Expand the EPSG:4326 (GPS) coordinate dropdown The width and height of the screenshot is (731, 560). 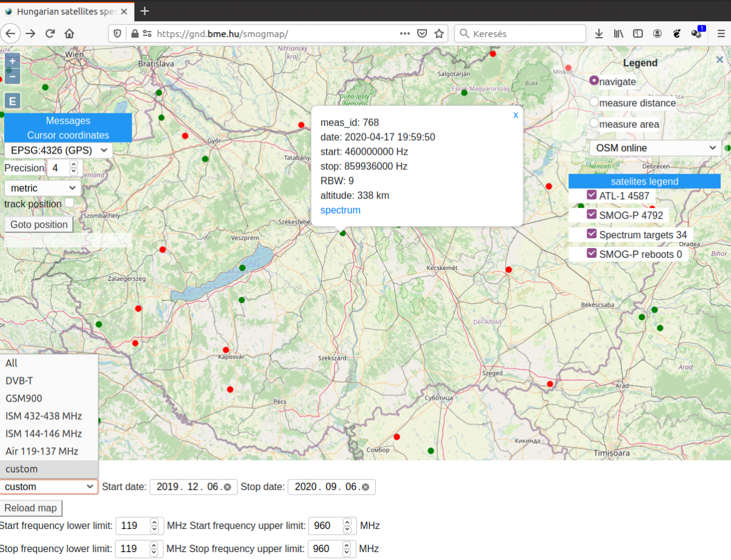pyautogui.click(x=58, y=150)
